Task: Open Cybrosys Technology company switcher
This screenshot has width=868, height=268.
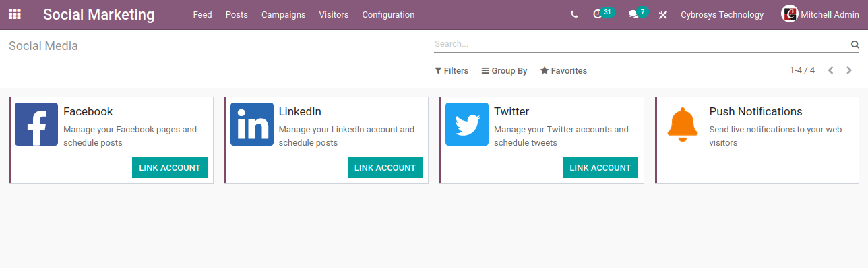Action: point(722,14)
